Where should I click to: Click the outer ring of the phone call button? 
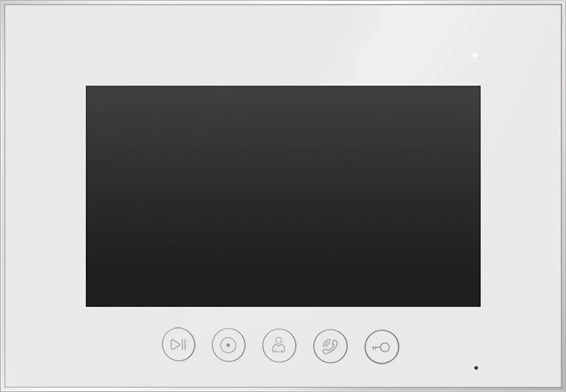pos(330,330)
